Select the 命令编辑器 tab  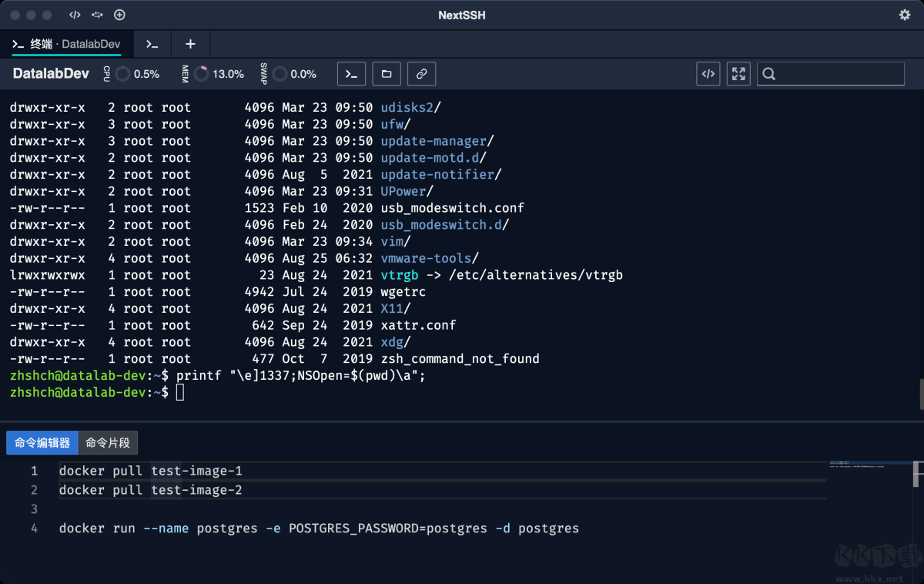(42, 443)
